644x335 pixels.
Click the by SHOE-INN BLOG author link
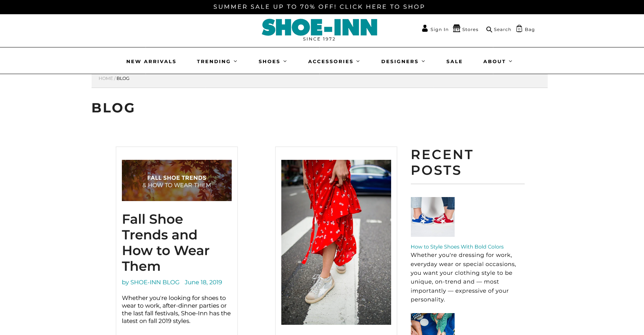click(151, 282)
